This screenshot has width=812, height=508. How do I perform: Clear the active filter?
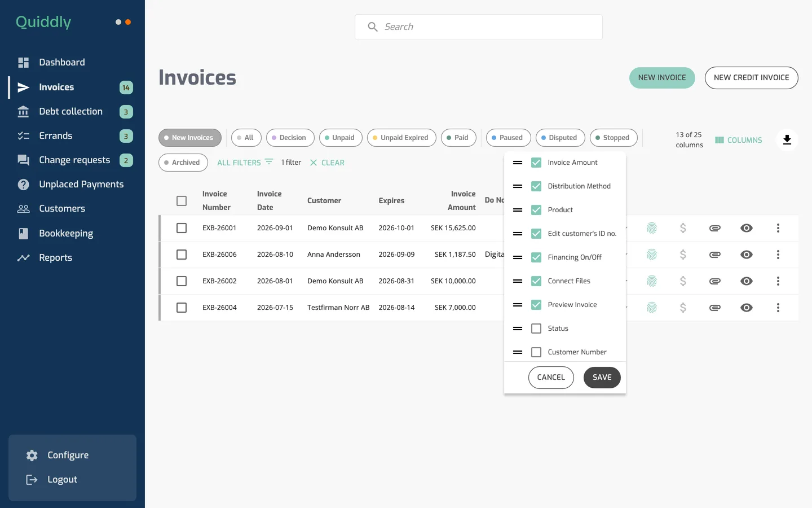tap(327, 163)
